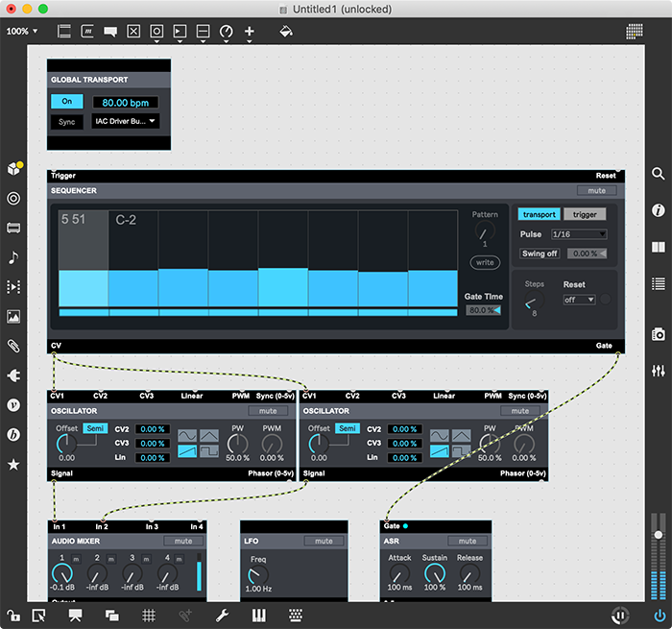Click the new message box icon
The width and height of the screenshot is (672, 629).
coord(87,32)
